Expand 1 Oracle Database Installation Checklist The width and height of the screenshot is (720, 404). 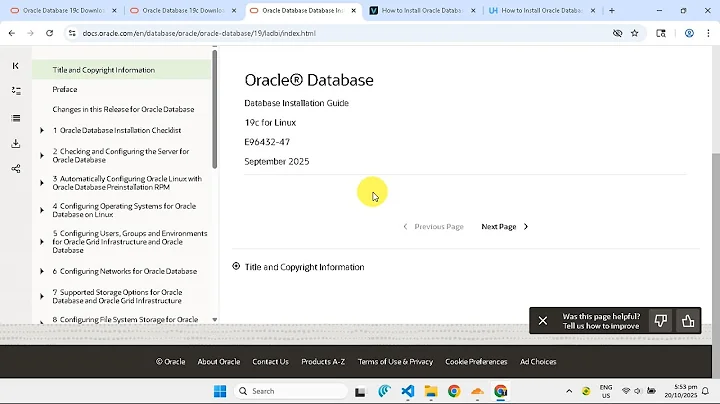[42, 130]
